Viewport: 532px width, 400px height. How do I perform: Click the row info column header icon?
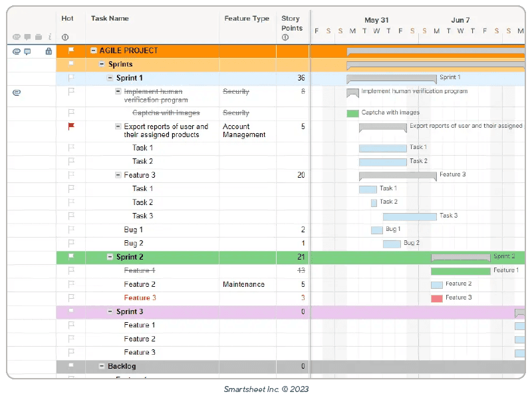click(x=49, y=37)
